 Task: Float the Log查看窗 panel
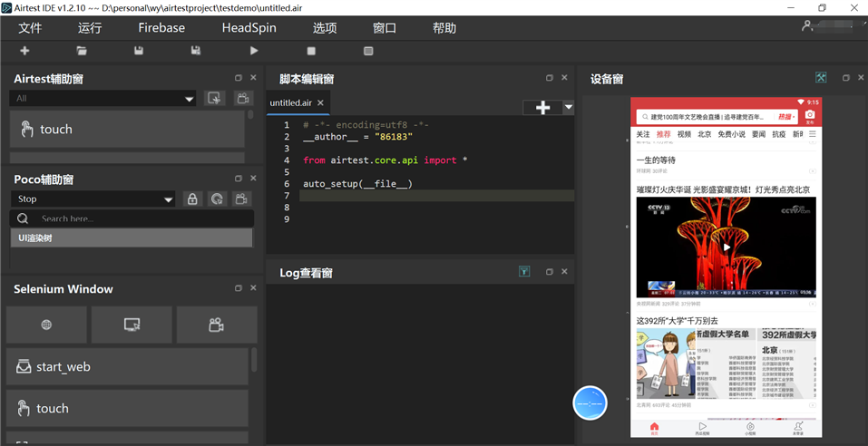pos(550,272)
